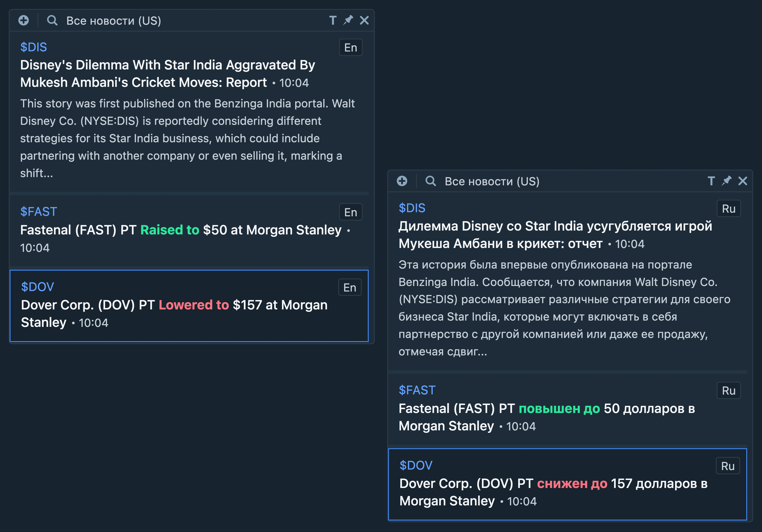Open the $FAST ticker link in right panel
The image size is (762, 532).
(417, 390)
